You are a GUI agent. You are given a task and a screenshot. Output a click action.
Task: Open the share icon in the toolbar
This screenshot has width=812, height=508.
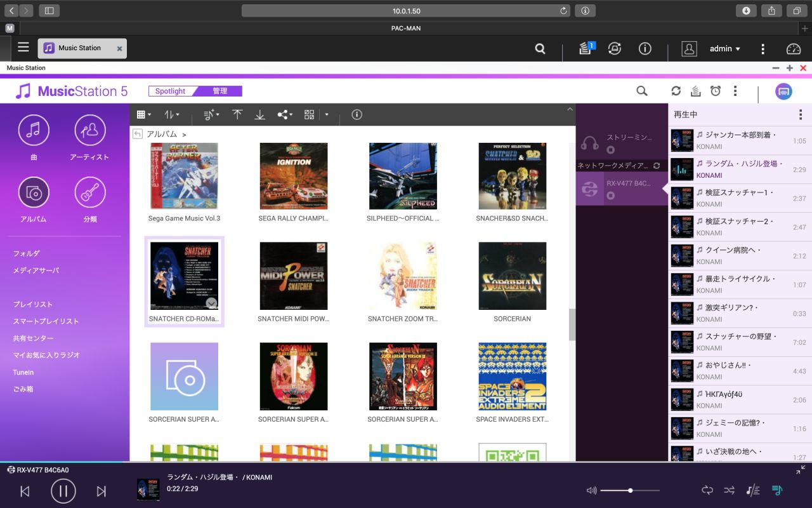[282, 115]
